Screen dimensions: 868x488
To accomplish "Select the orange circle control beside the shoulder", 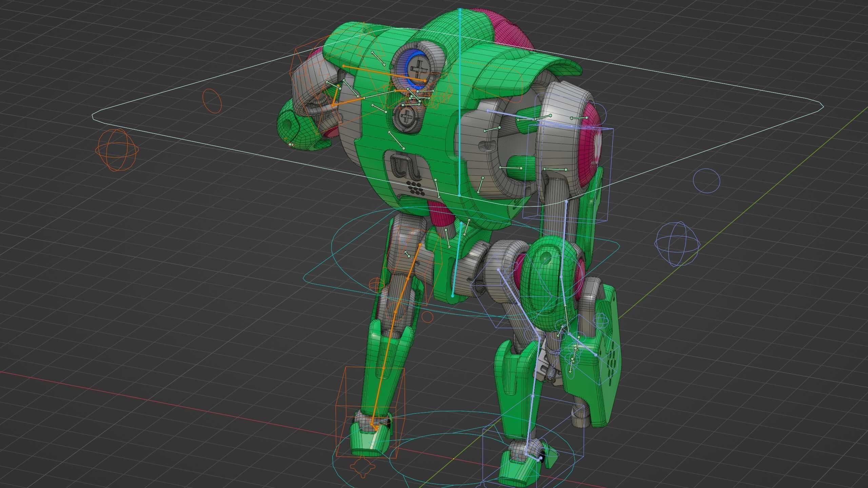I will click(212, 101).
